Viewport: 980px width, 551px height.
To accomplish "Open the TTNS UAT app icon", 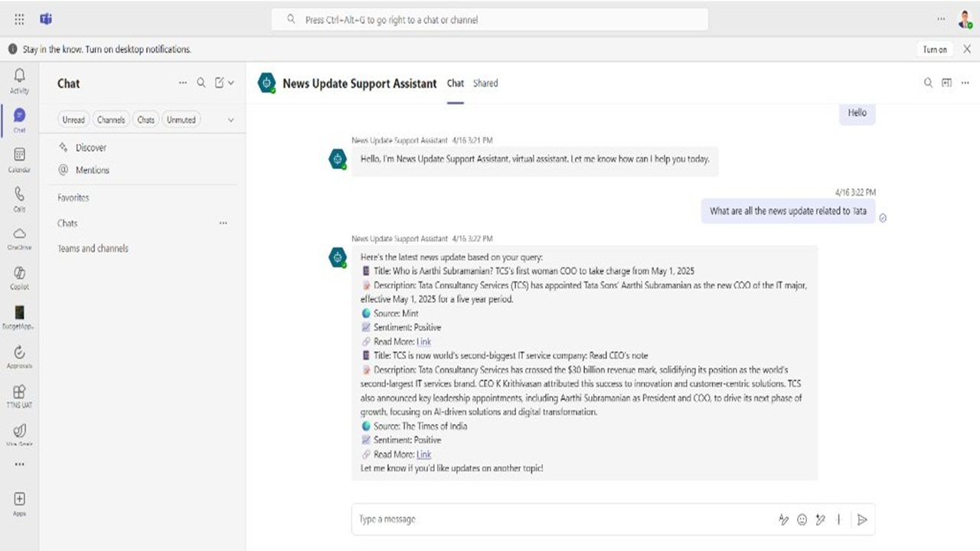I will (x=19, y=396).
